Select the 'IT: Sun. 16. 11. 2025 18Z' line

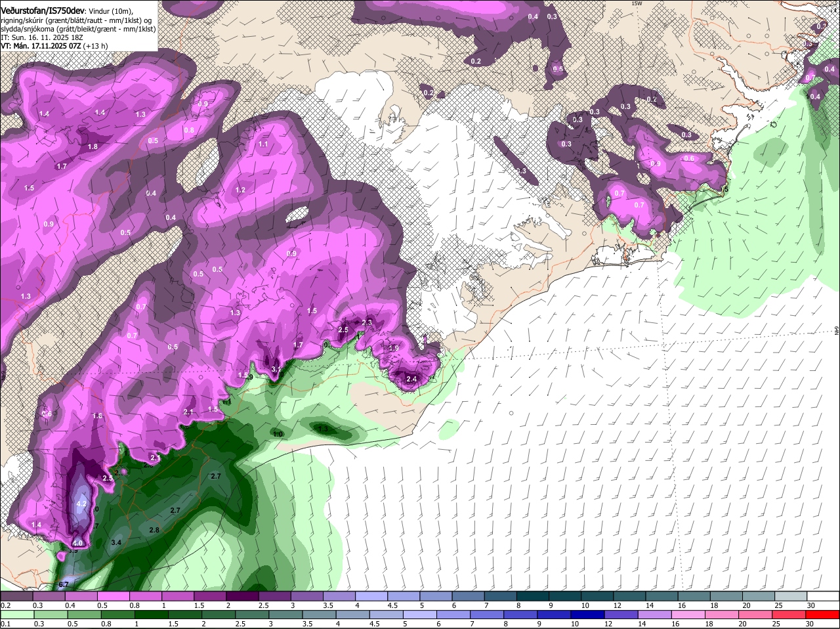[41, 37]
